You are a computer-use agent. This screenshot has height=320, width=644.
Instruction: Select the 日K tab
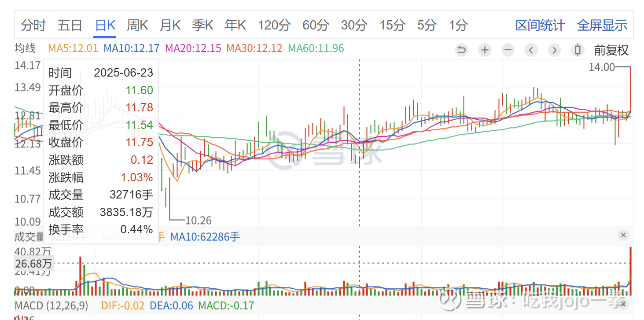click(x=105, y=26)
